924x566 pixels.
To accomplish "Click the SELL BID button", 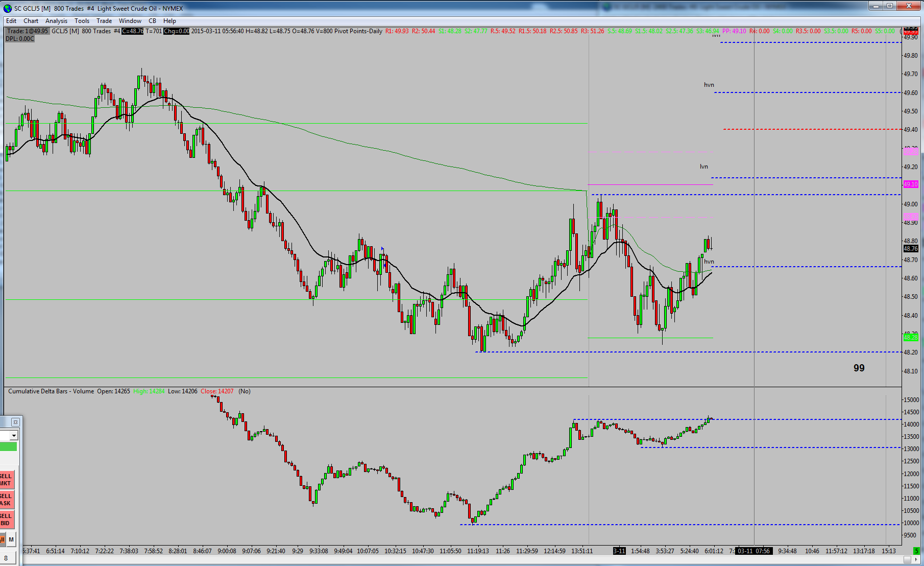I will click(x=6, y=520).
